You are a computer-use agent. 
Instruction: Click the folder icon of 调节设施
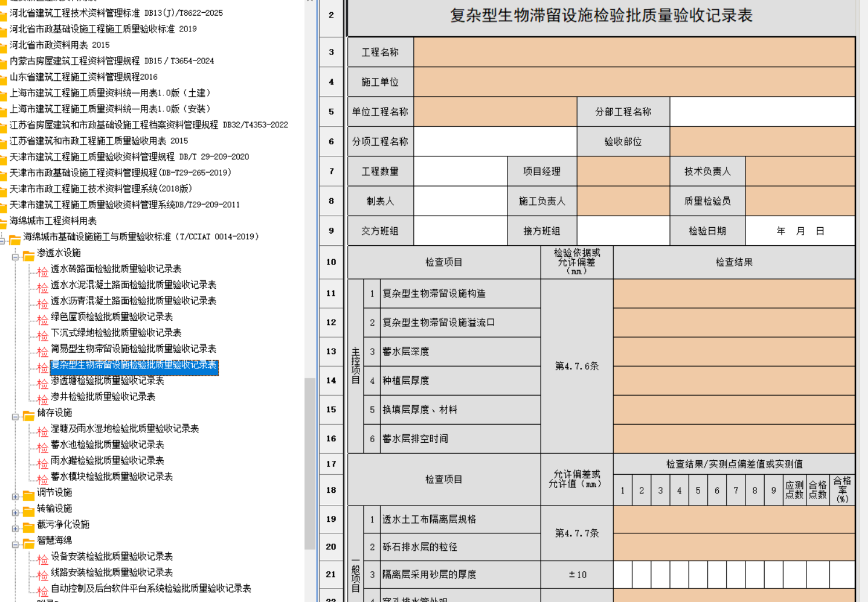tap(28, 495)
